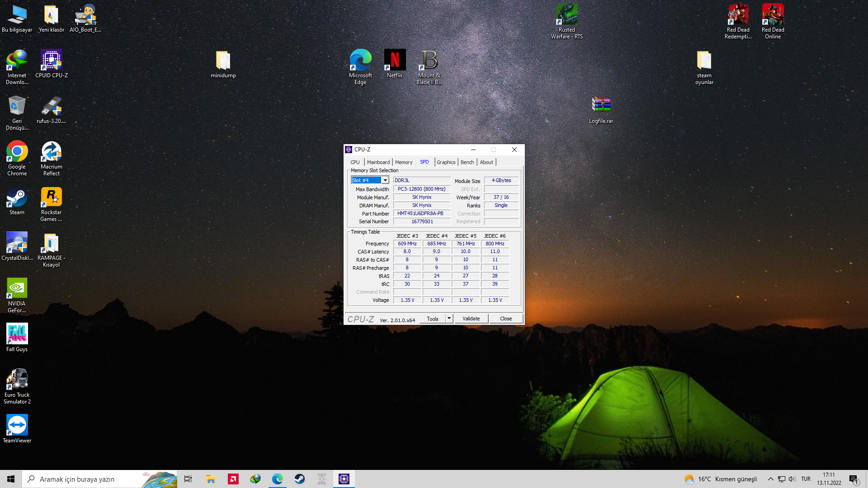Show hidden system tray icons chevron
This screenshot has width=868, height=488.
point(770,479)
